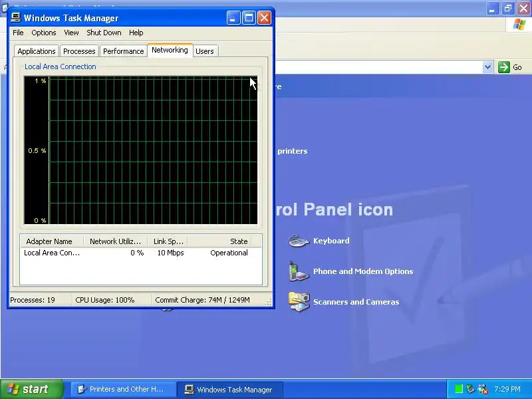Restore down the Control Panel background window

[508, 9]
